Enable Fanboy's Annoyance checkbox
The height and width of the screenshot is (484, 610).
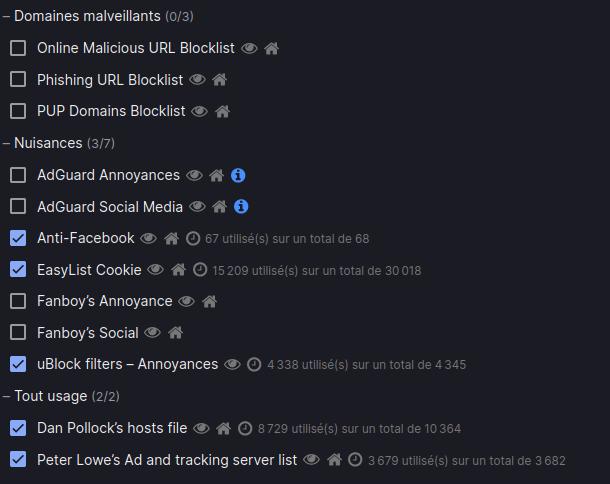[x=18, y=301]
